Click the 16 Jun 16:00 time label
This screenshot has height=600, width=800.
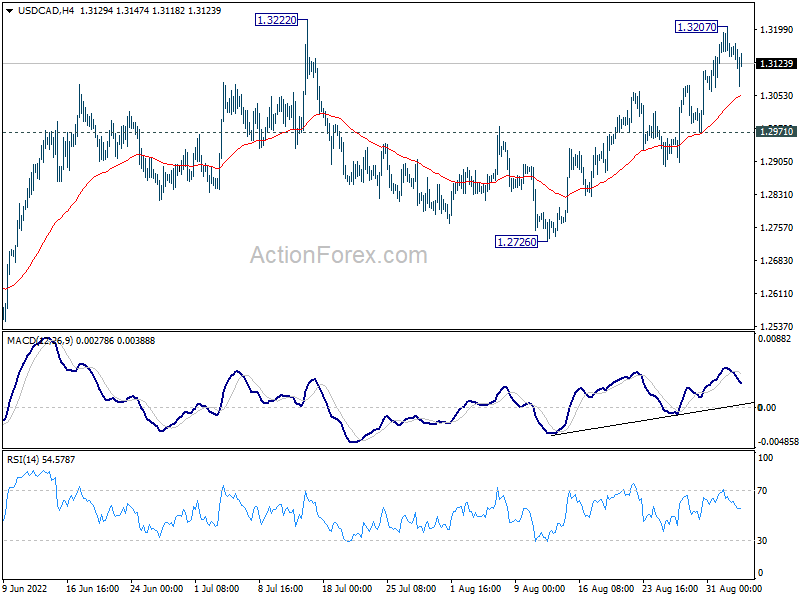(92, 589)
